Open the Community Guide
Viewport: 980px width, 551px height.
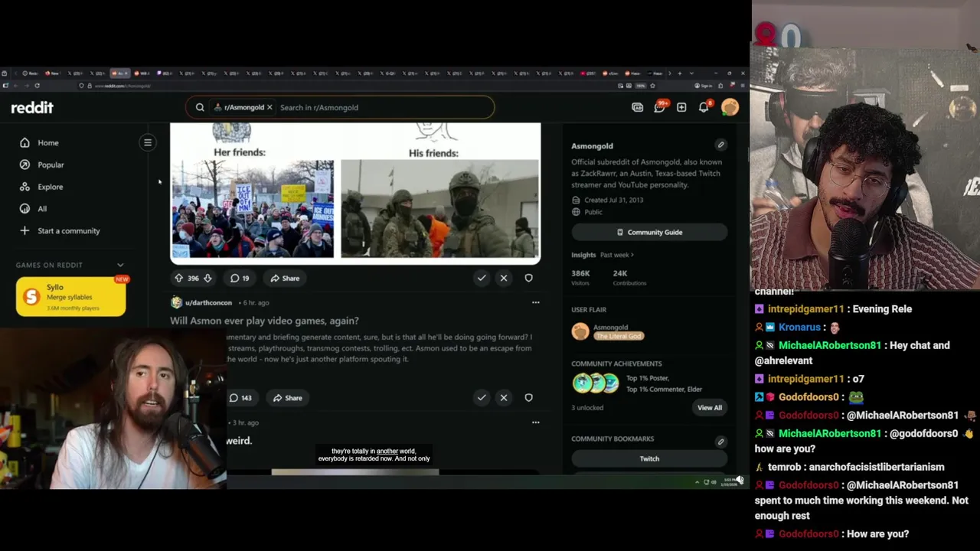(649, 233)
